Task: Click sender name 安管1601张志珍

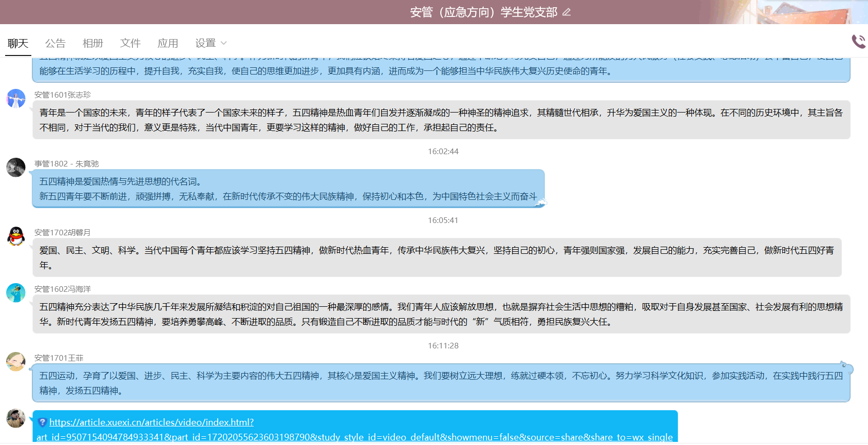Action: tap(63, 95)
